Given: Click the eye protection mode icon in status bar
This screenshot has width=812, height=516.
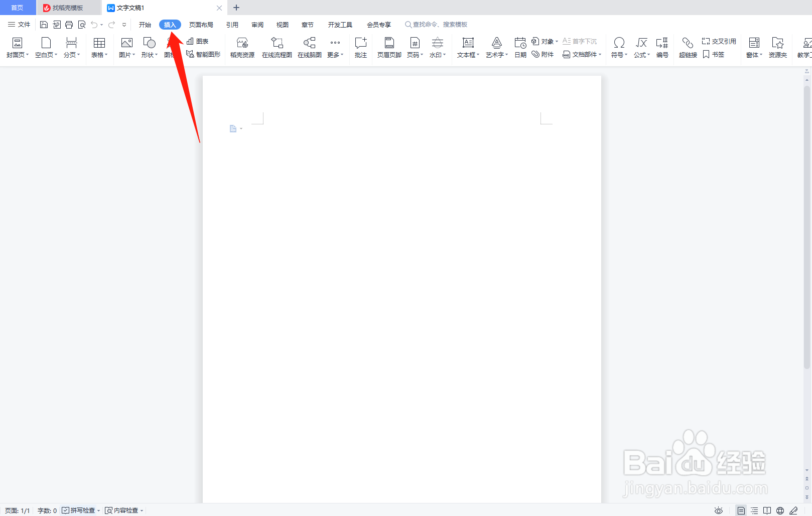Looking at the screenshot, I should tap(719, 510).
